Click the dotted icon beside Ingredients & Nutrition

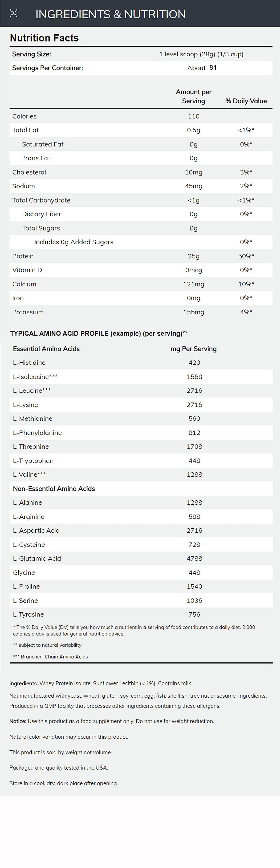click(x=13, y=13)
